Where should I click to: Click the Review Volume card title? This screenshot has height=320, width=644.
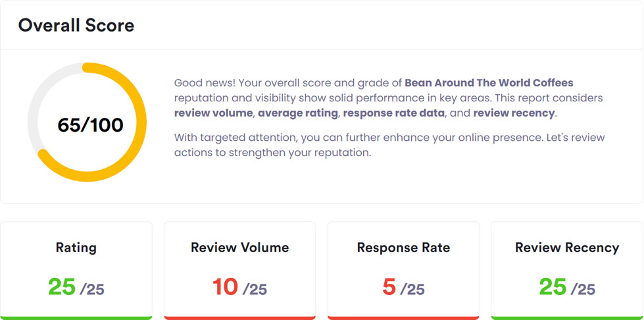click(240, 248)
